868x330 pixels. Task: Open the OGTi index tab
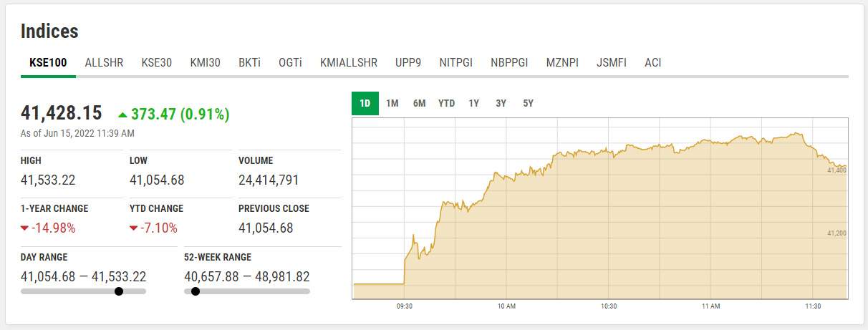point(290,62)
